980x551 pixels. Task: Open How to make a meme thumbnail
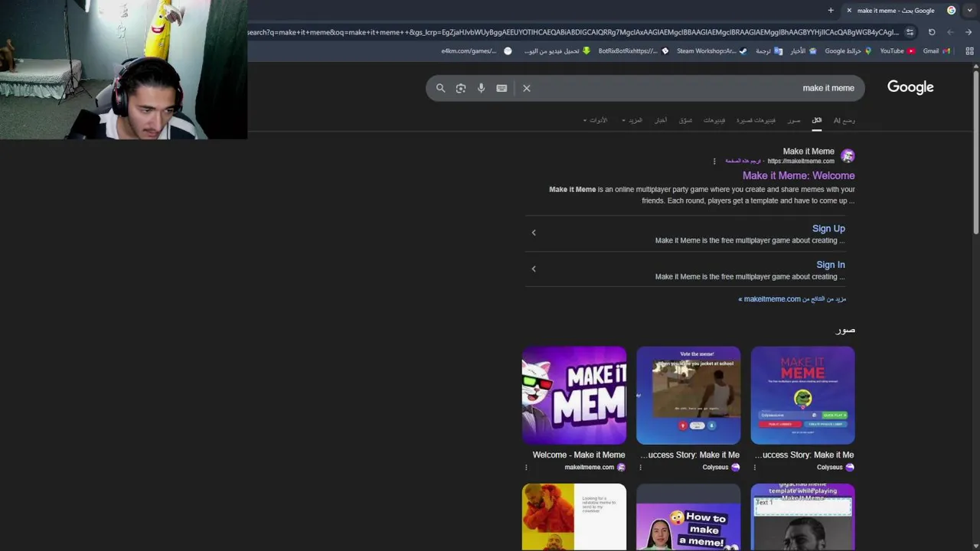coord(688,517)
